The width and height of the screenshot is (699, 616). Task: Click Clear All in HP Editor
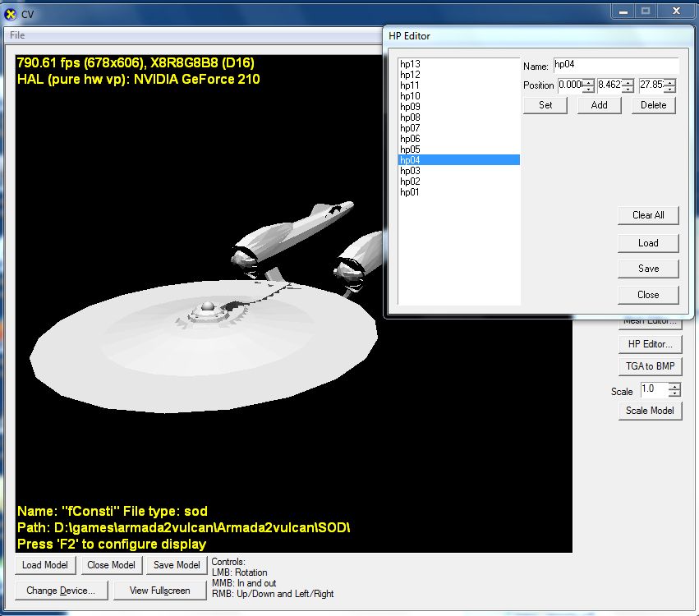648,215
